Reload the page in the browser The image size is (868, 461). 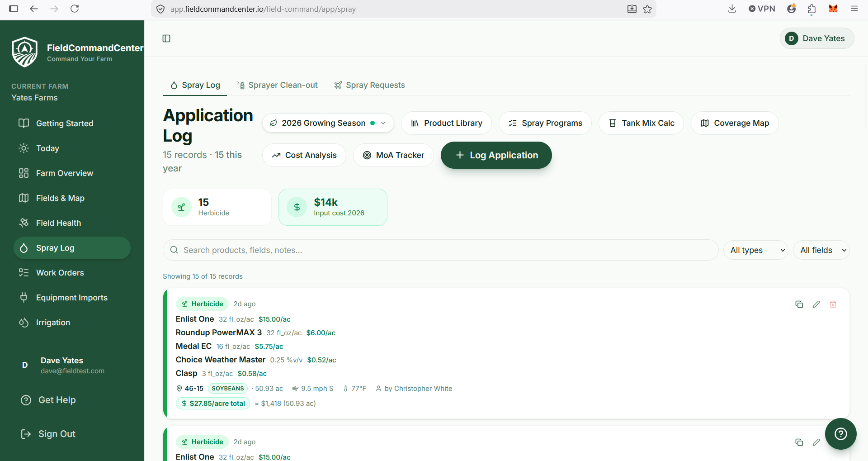pyautogui.click(x=75, y=9)
